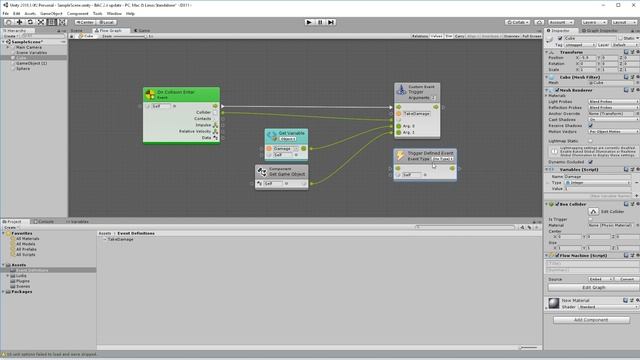Open the Collab dropdown
The image size is (640, 360).
click(x=518, y=22)
